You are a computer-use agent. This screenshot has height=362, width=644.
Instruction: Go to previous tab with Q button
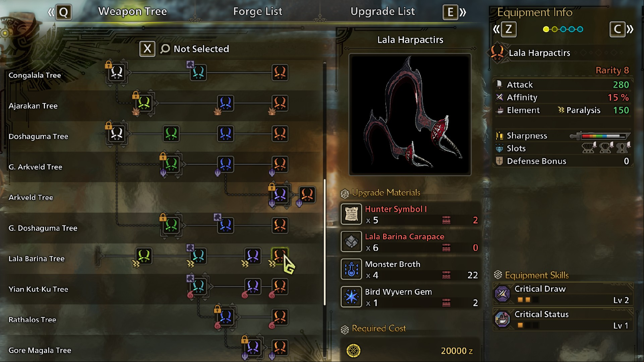pos(63,13)
